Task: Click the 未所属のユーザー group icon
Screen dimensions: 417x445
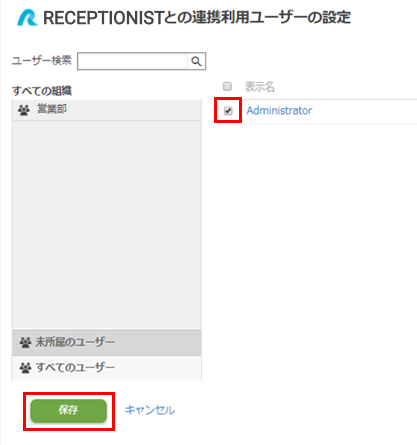Action: [x=25, y=342]
